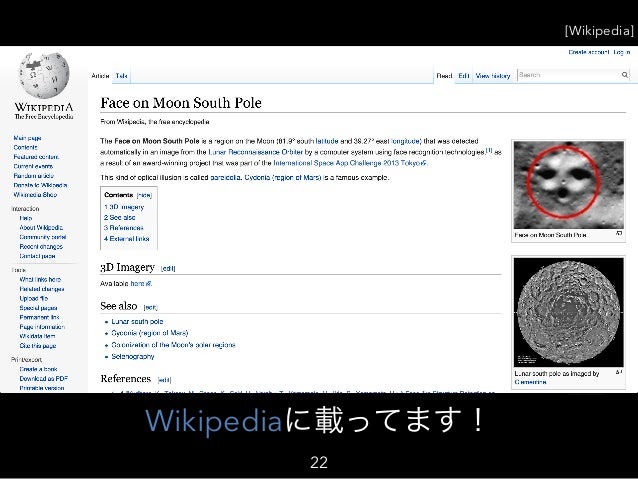The width and height of the screenshot is (638, 479).
Task: Open the pareidolia link
Action: (225, 177)
